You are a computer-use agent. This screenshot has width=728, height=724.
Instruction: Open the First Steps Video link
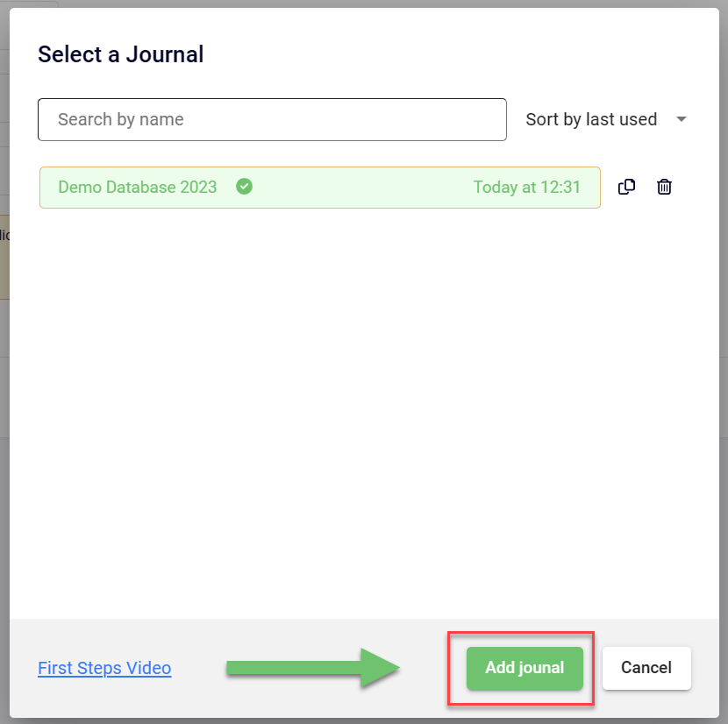click(104, 668)
